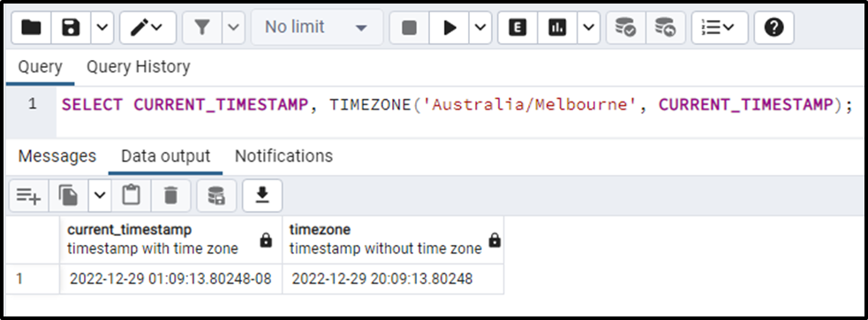Viewport: 868px width, 320px height.
Task: Expand the No limit rows dropdown
Action: tap(317, 27)
